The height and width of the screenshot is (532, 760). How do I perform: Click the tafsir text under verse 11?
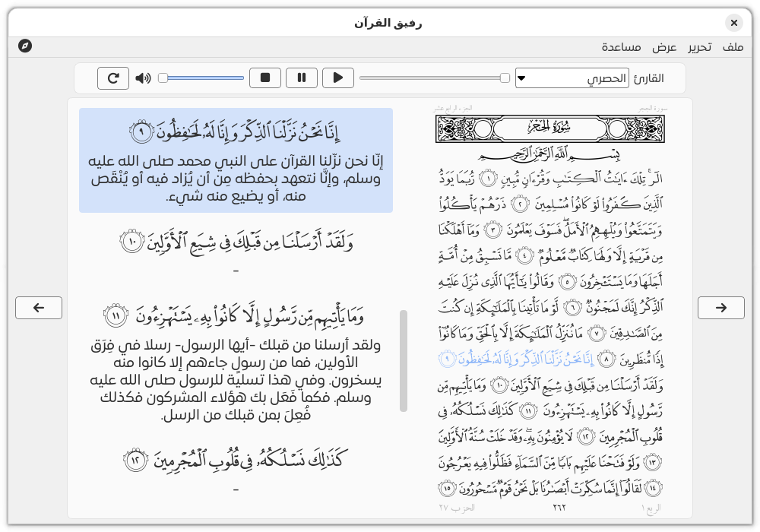[236, 380]
